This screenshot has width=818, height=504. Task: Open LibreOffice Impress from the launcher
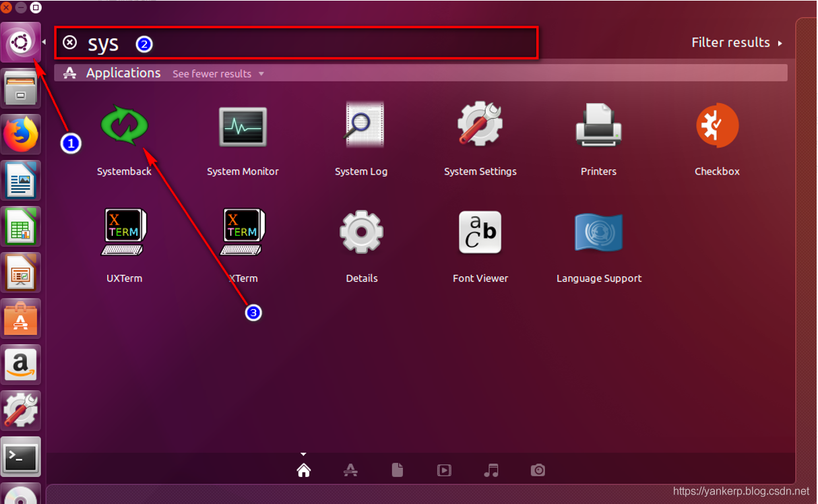21,272
